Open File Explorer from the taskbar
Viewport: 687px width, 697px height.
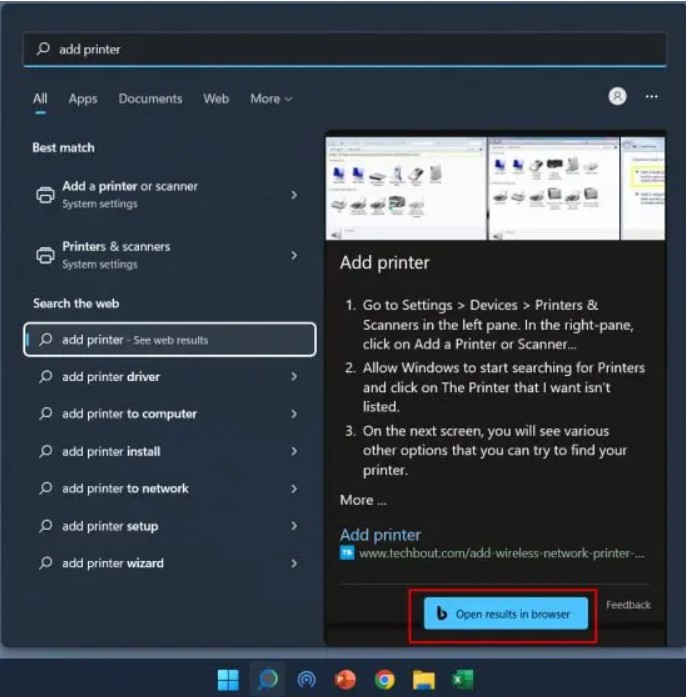click(424, 680)
